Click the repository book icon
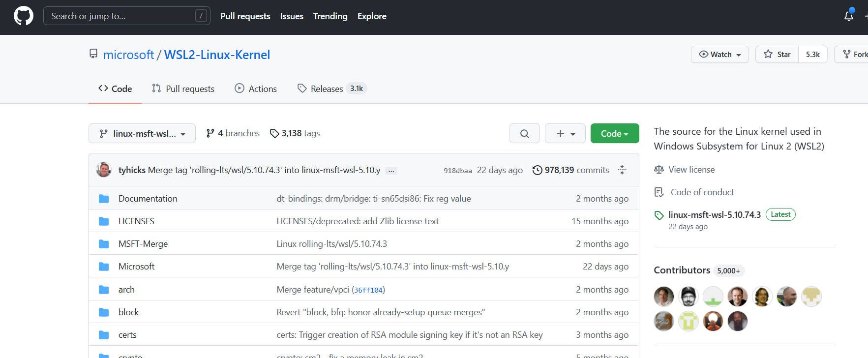 click(x=93, y=54)
